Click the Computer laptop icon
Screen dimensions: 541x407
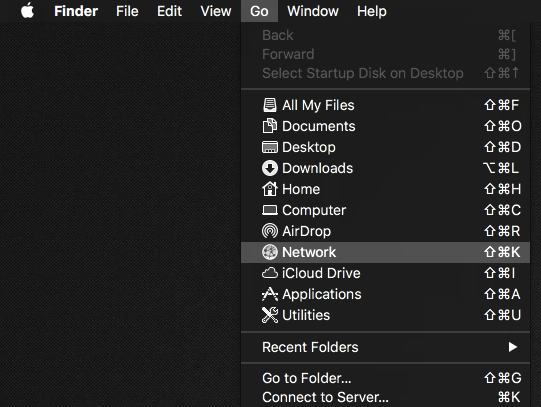click(x=269, y=210)
